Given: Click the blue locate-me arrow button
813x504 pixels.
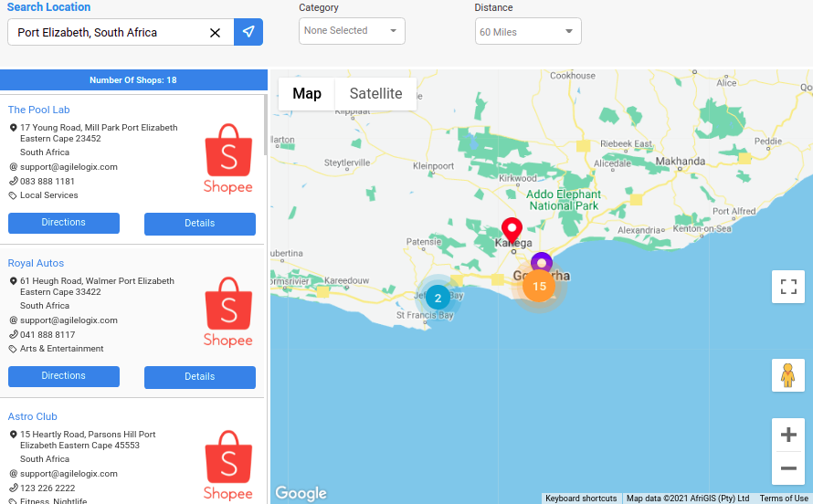Looking at the screenshot, I should (x=248, y=32).
